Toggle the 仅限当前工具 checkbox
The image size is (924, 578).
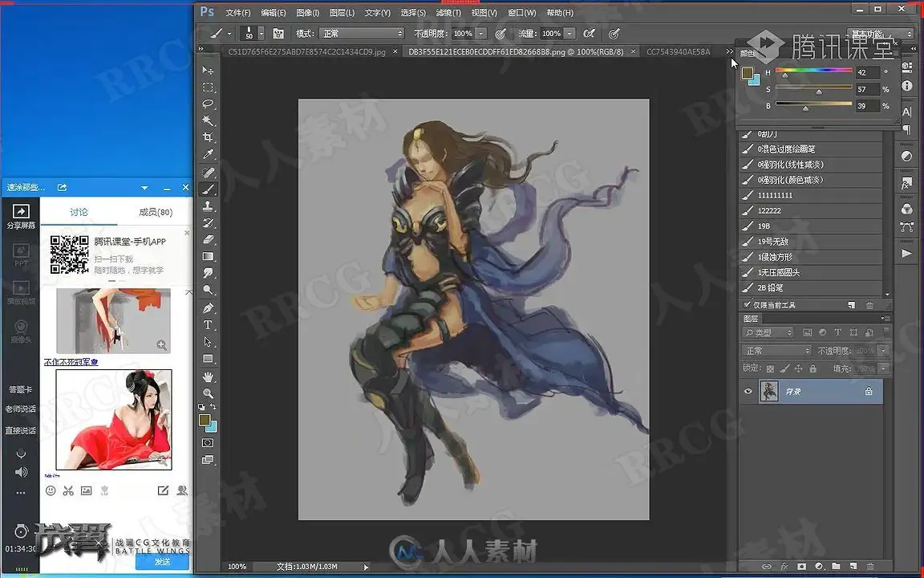(748, 305)
